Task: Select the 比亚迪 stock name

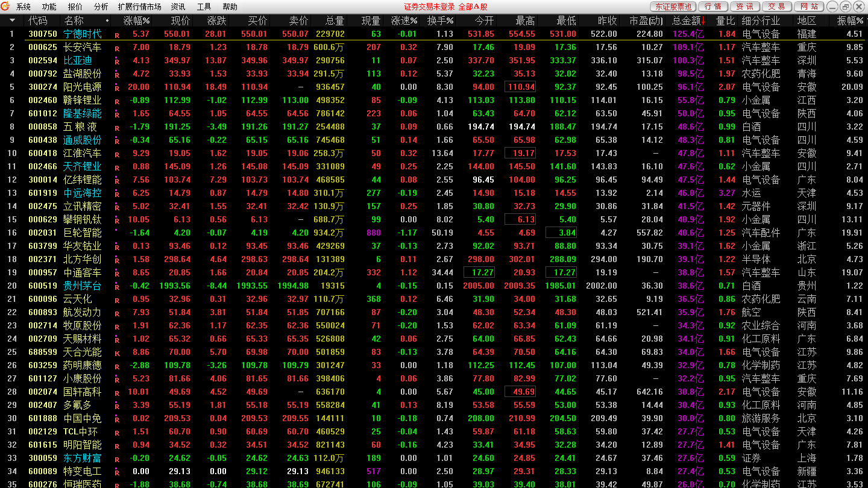Action: 78,61
